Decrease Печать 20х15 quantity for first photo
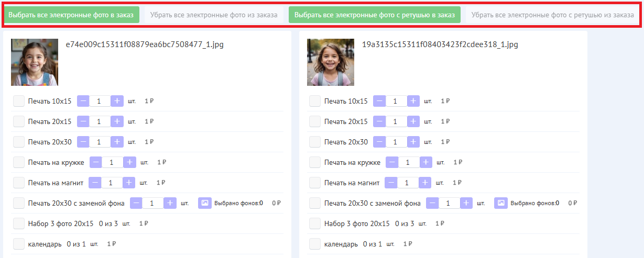Screen dimensions: 644x258 point(83,121)
